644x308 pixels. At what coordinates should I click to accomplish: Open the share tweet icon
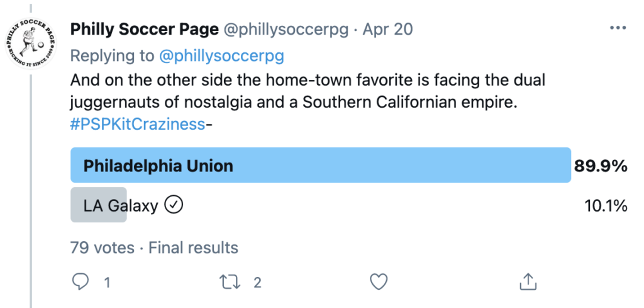coord(528,282)
